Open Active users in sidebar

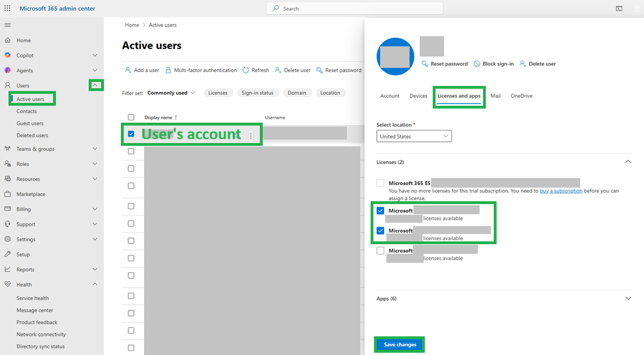click(x=31, y=99)
